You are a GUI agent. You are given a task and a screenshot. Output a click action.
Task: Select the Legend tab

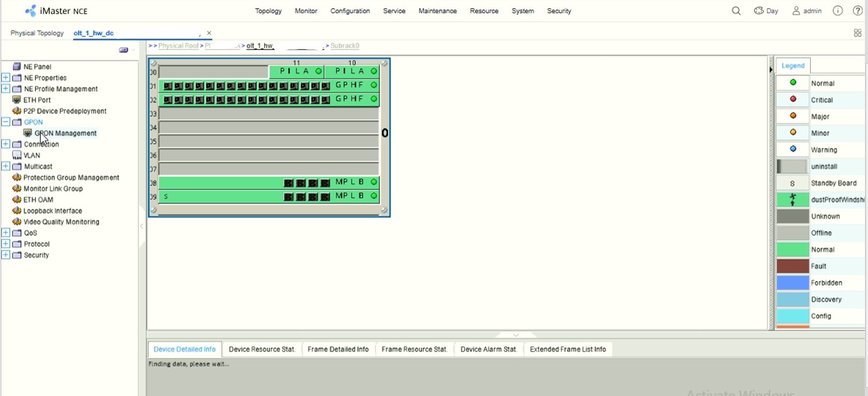click(793, 65)
